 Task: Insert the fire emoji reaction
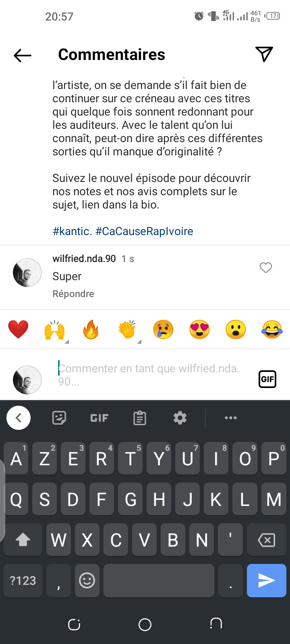point(91,329)
